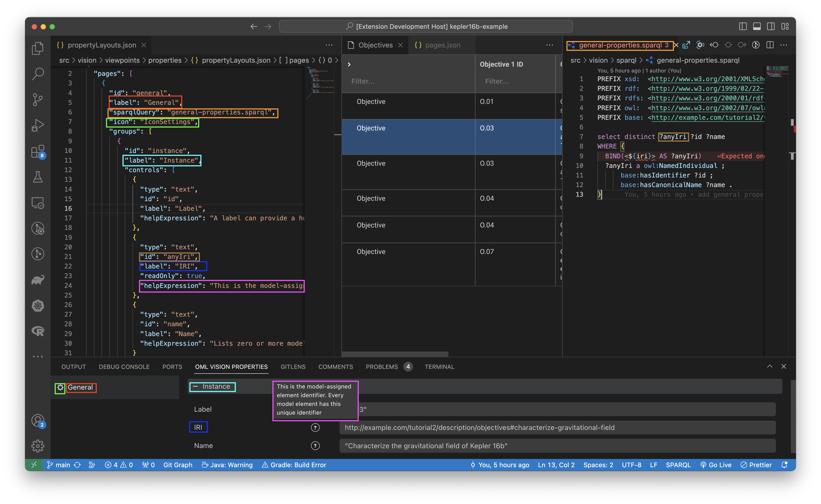The image size is (821, 504).
Task: Expand the Objectives table column chevron
Action: [349, 64]
